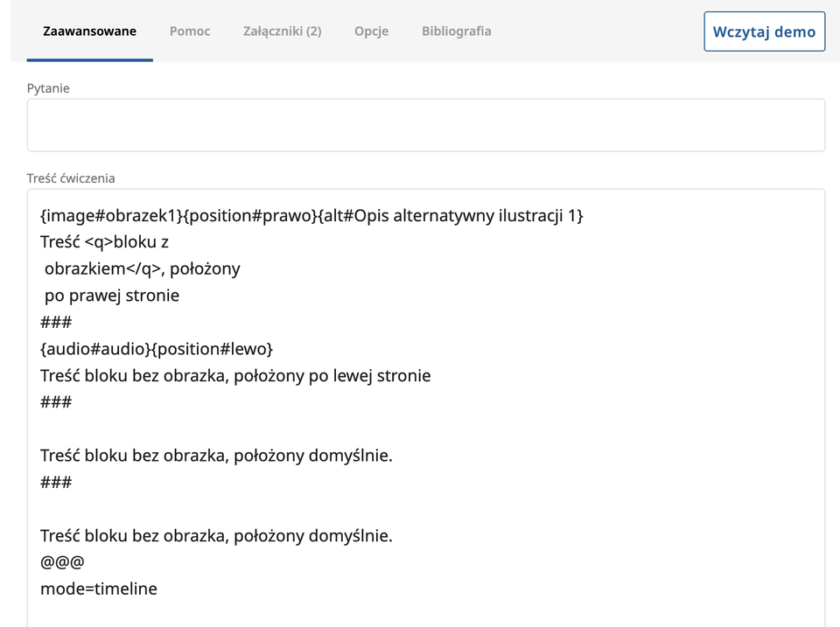Place cursor on the {image#obrazek1} line
The image size is (840, 627).
[114, 215]
